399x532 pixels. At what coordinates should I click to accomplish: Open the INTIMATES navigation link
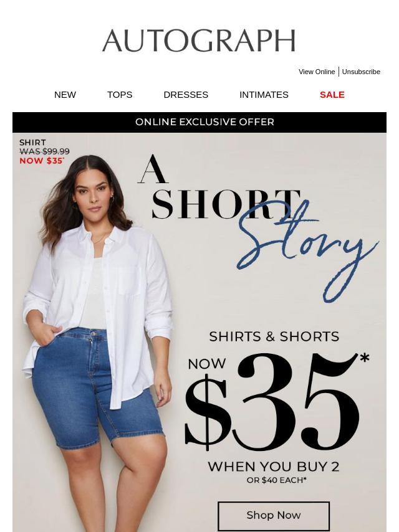(x=264, y=95)
